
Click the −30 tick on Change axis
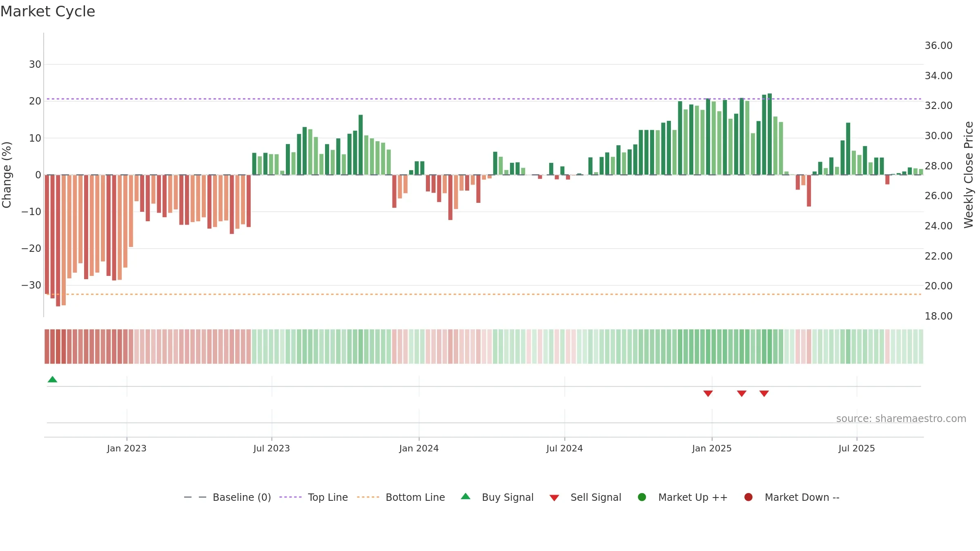click(x=31, y=285)
